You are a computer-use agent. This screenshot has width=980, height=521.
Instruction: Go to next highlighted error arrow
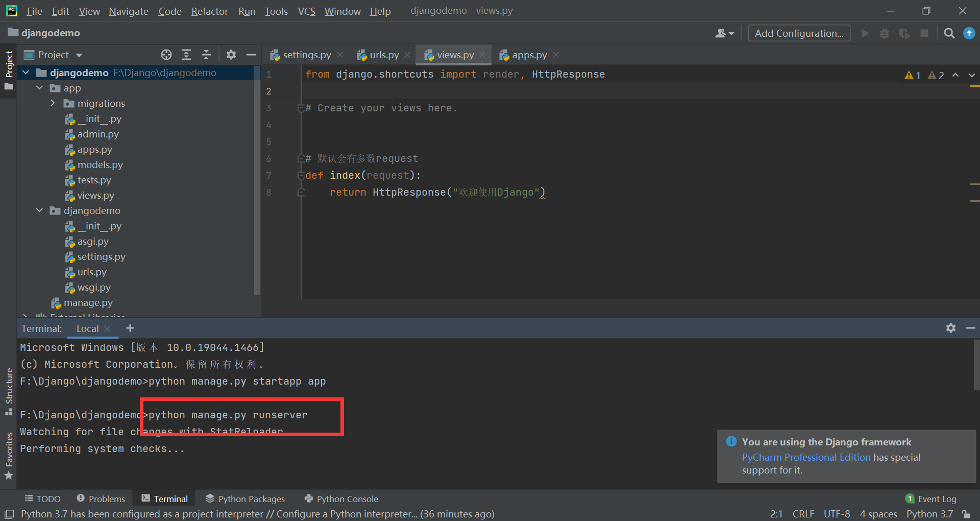tap(972, 75)
